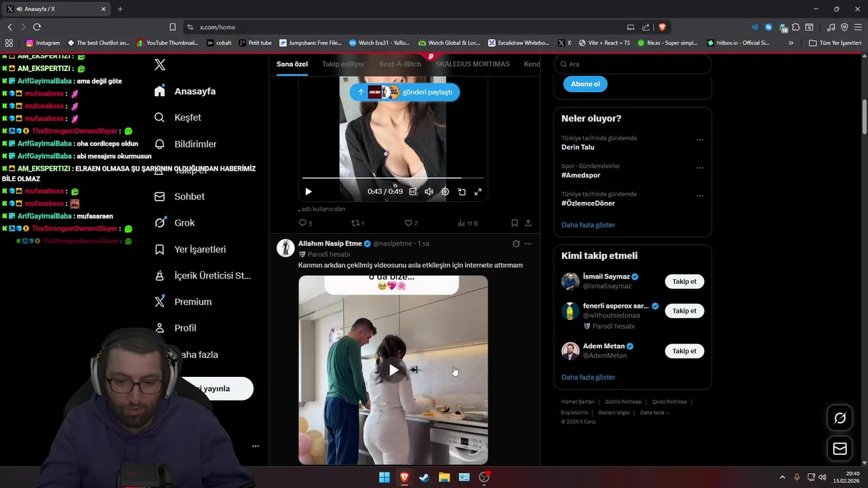Follow fenerli asperox with Takip et
The width and height of the screenshot is (868, 488).
coord(684,310)
